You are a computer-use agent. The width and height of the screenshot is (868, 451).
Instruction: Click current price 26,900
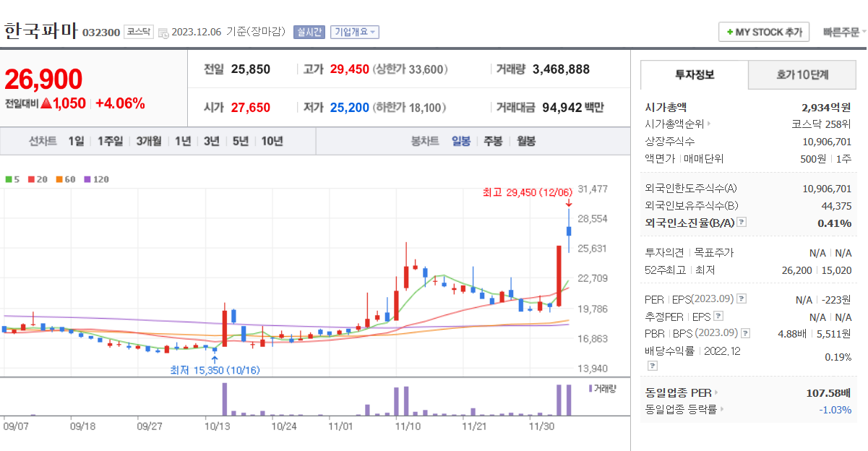(43, 80)
